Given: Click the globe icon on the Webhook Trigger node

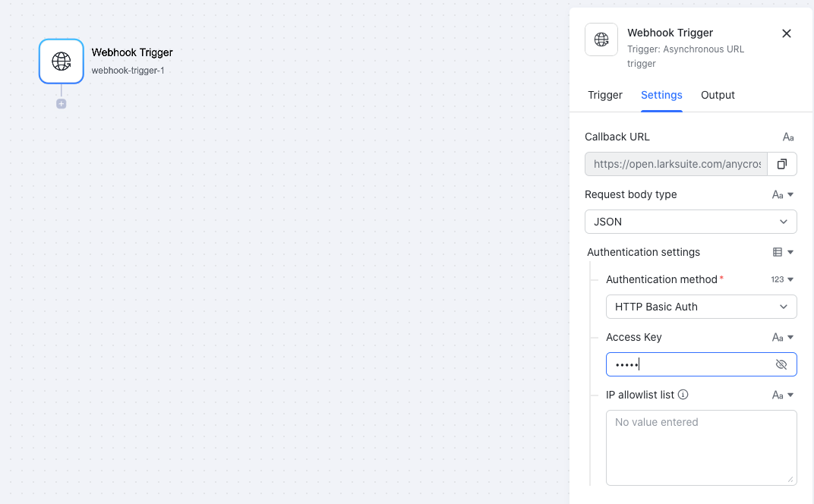Looking at the screenshot, I should [61, 61].
